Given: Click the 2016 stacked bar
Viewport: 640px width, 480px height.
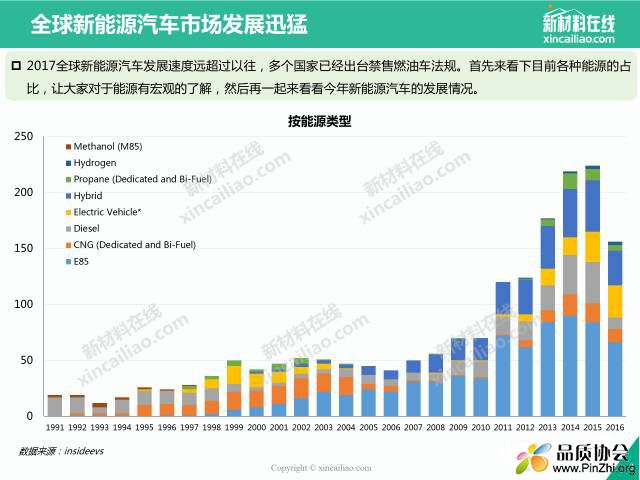Looking at the screenshot, I should 615,329.
